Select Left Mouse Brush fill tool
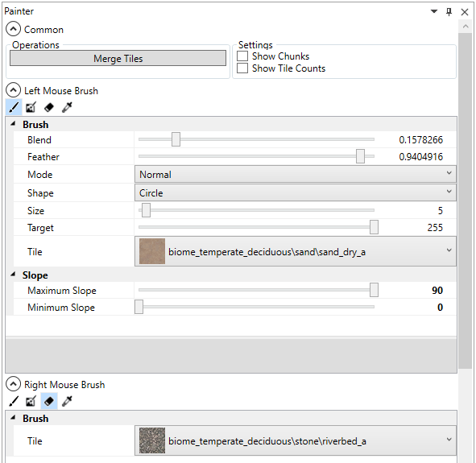The height and width of the screenshot is (463, 476). pos(31,107)
